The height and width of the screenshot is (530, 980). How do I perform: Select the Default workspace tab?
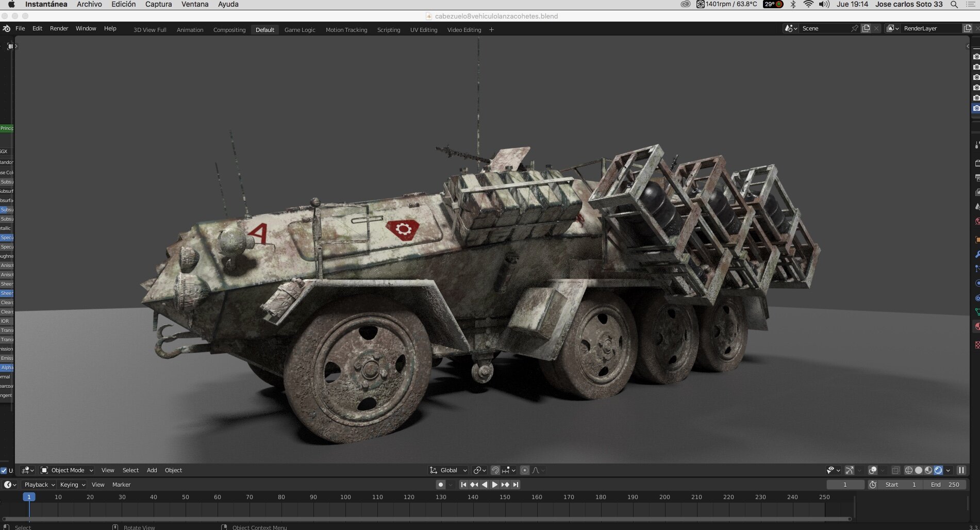265,30
